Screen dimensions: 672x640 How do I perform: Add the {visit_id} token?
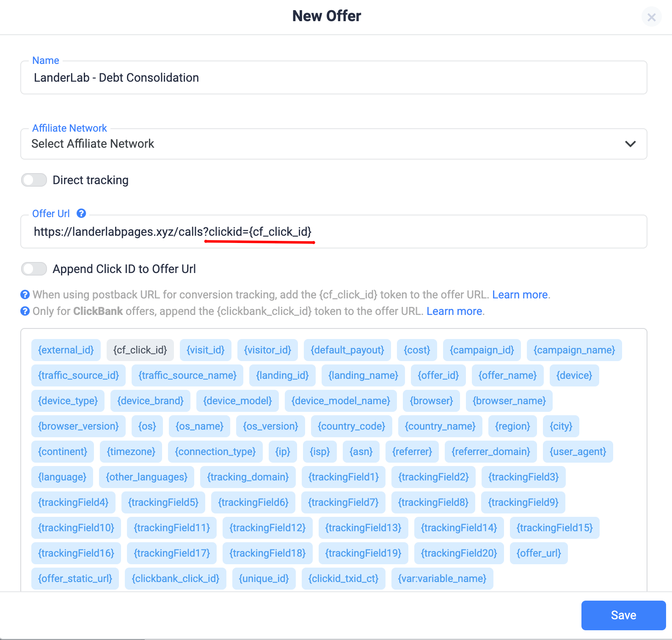206,350
